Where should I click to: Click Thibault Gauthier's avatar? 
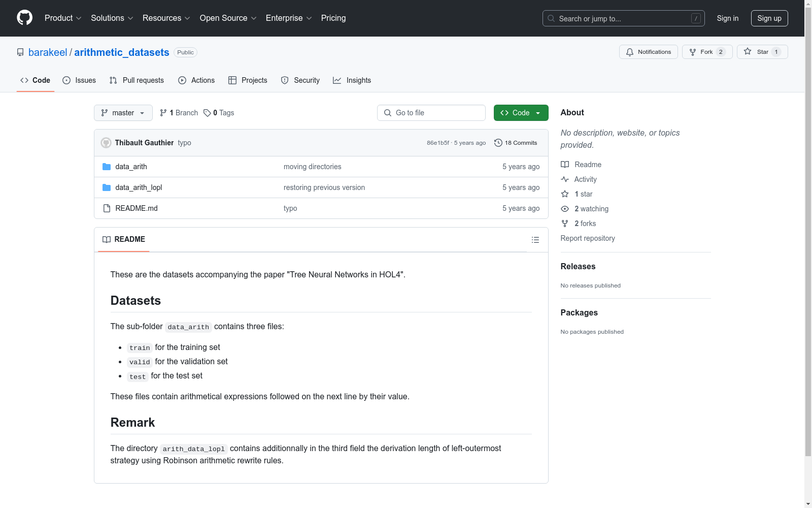point(106,143)
